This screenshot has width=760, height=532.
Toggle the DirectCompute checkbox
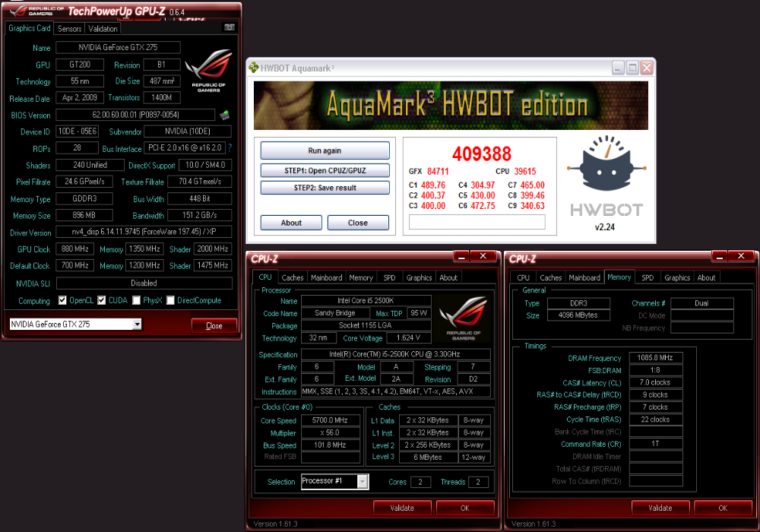(170, 300)
